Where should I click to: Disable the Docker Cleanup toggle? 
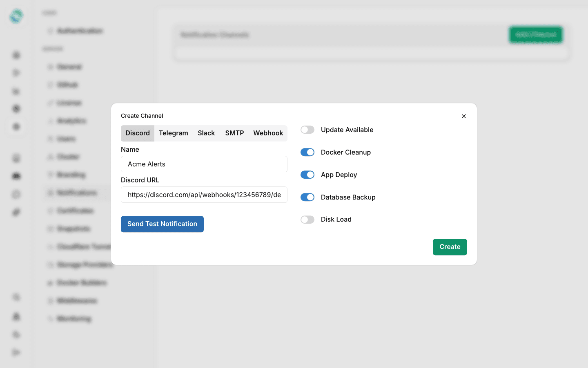(307, 152)
